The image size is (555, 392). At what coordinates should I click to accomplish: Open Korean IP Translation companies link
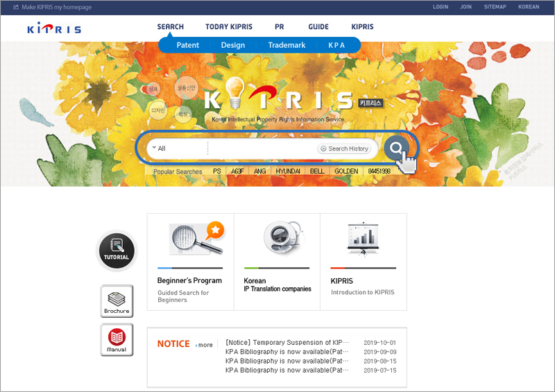pyautogui.click(x=277, y=284)
